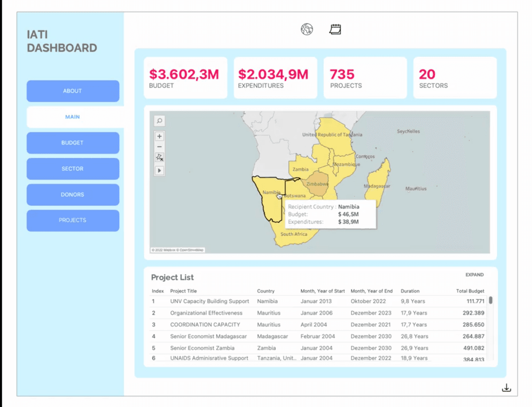Viewport: 532px width, 407px height.
Task: Click the map search magnifier icon
Action: pos(159,121)
